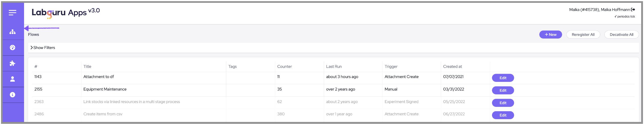644x124 pixels.
Task: Edit the Link stocks via linked resources flow
Action: click(503, 103)
